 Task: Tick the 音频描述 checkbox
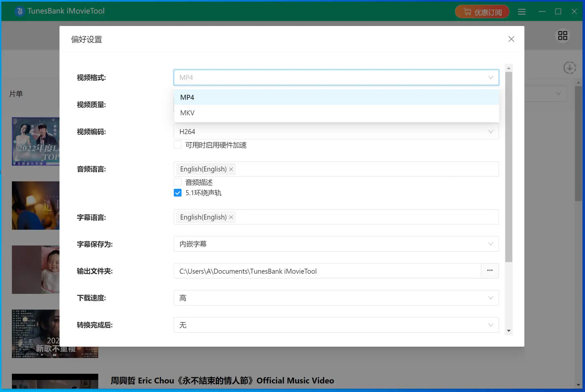(178, 182)
